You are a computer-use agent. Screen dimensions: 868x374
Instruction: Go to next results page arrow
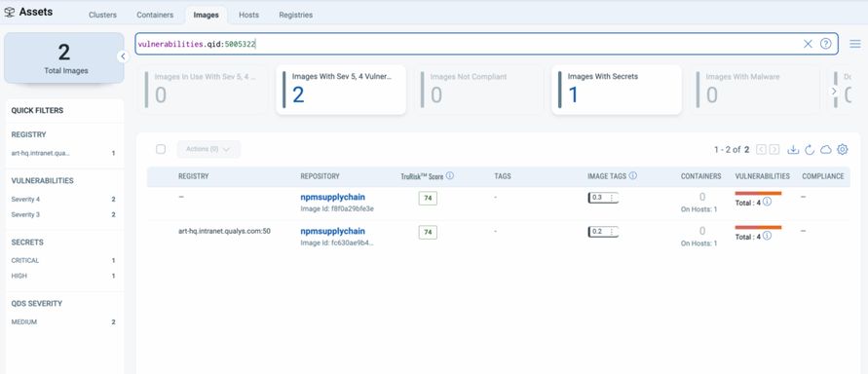pos(774,149)
